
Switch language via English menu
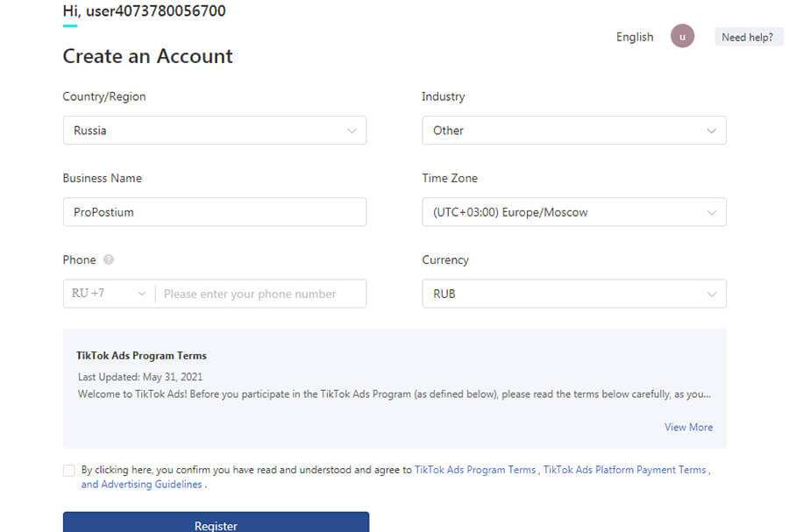635,37
